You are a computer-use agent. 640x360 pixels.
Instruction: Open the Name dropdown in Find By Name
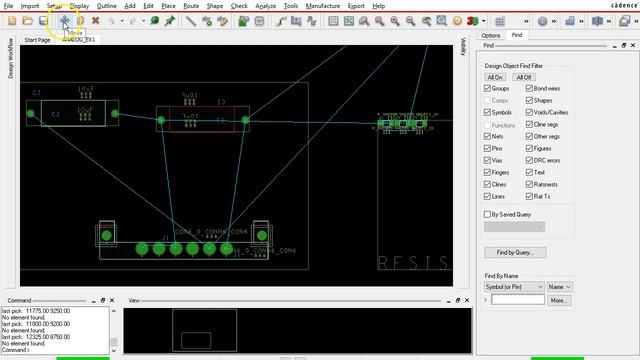pos(560,287)
